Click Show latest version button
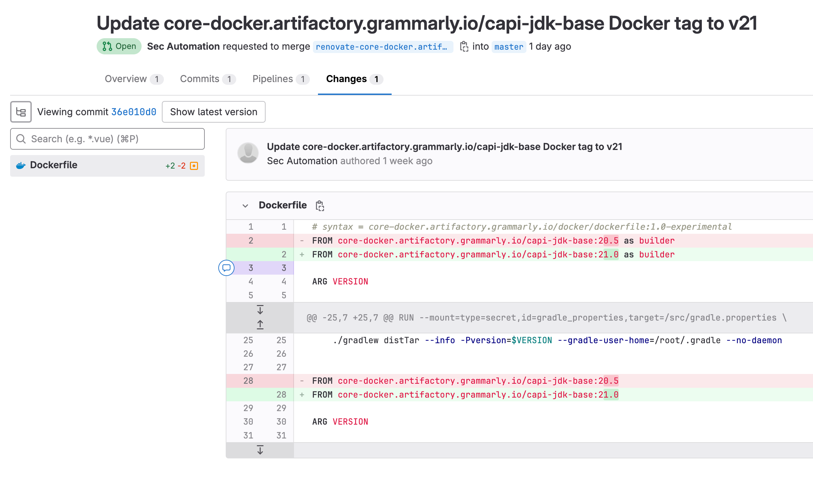The width and height of the screenshot is (813, 504). tap(214, 112)
